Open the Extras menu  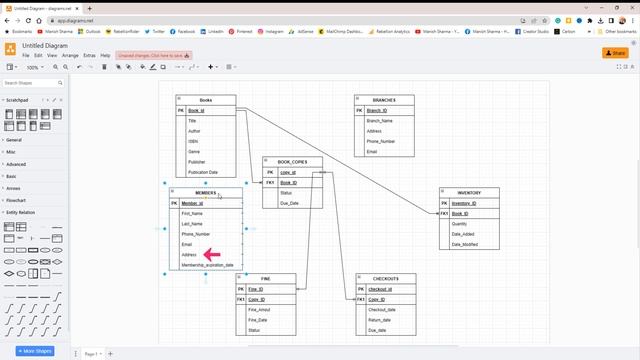[89, 55]
